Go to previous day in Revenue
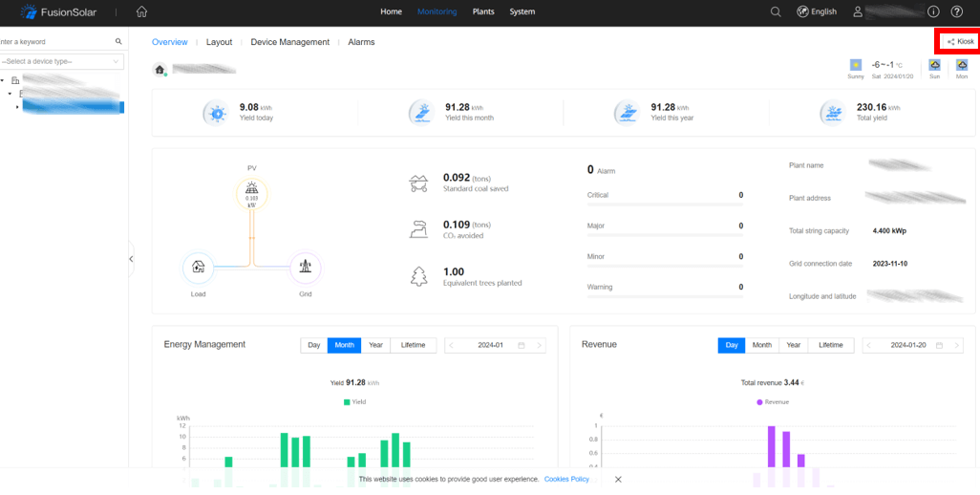The height and width of the screenshot is (495, 980). pyautogui.click(x=869, y=345)
